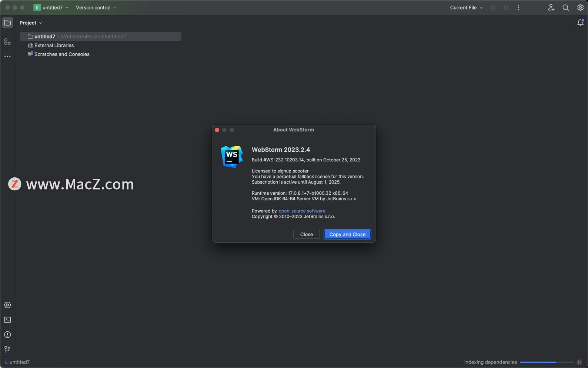Open the Current File run configuration dropdown
The image size is (588, 368).
(x=467, y=7)
